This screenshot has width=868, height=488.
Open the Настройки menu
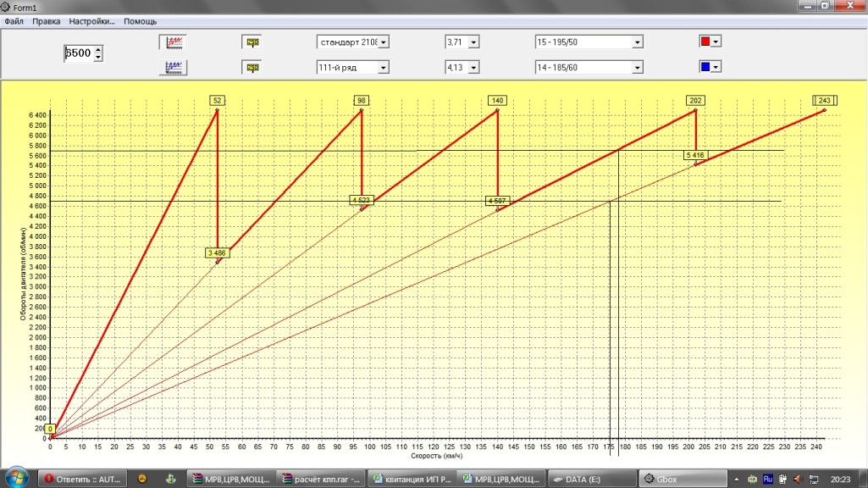91,20
